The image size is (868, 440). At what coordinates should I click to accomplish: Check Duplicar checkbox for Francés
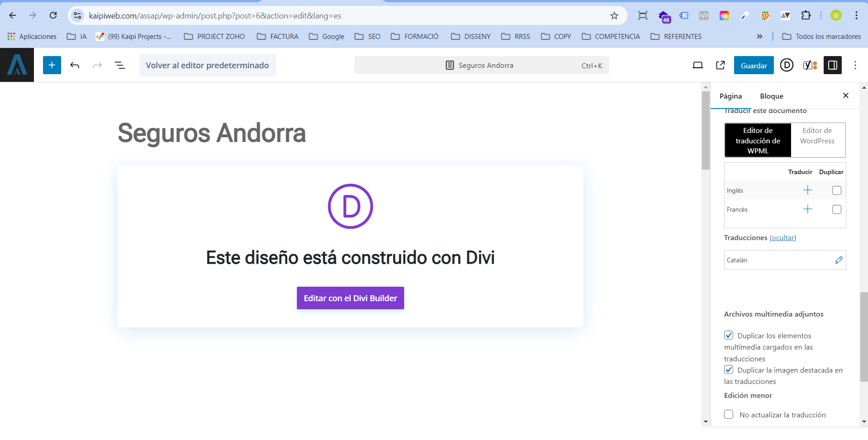coord(837,209)
